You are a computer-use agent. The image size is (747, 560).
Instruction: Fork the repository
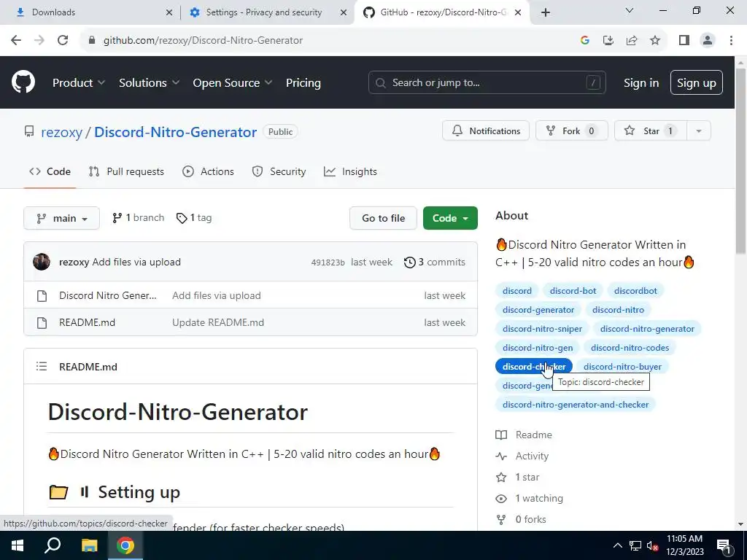(x=572, y=131)
